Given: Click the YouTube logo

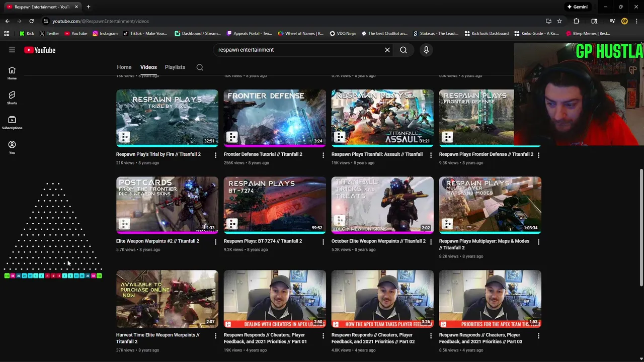Looking at the screenshot, I should pos(40,50).
